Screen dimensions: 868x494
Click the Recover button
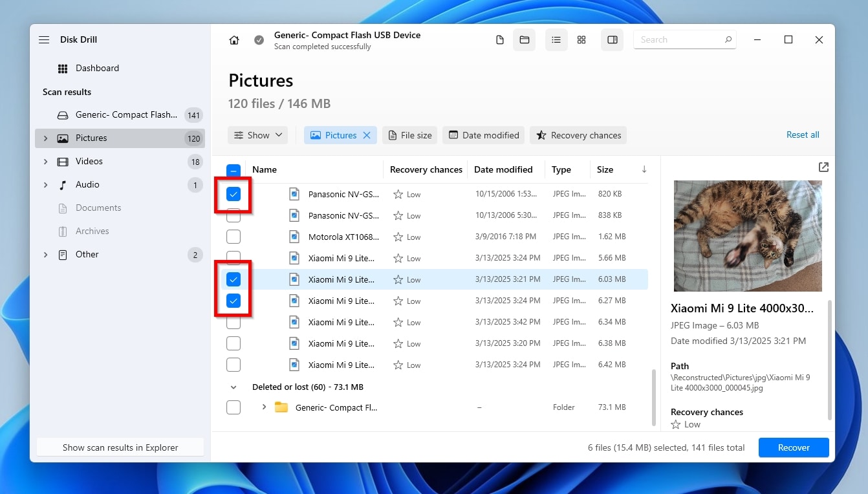coord(794,447)
